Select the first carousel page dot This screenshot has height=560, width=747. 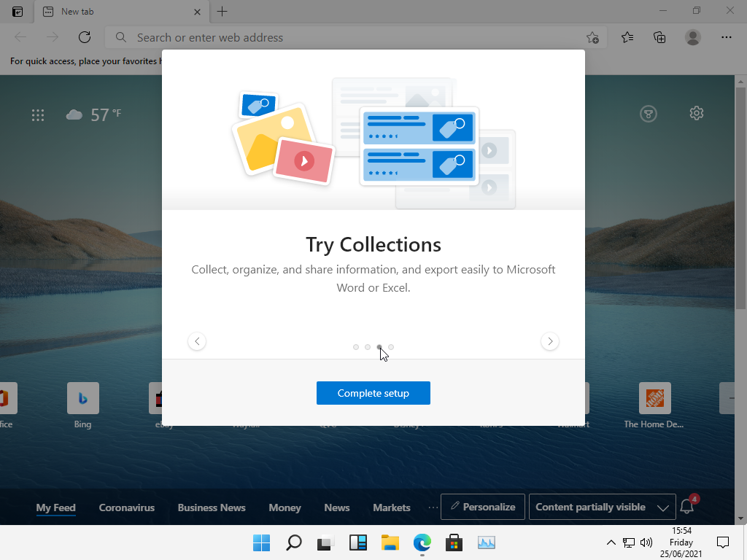point(356,347)
